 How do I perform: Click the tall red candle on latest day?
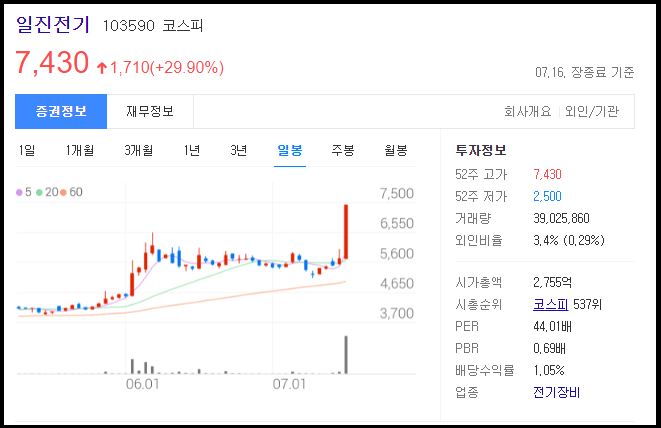point(346,231)
